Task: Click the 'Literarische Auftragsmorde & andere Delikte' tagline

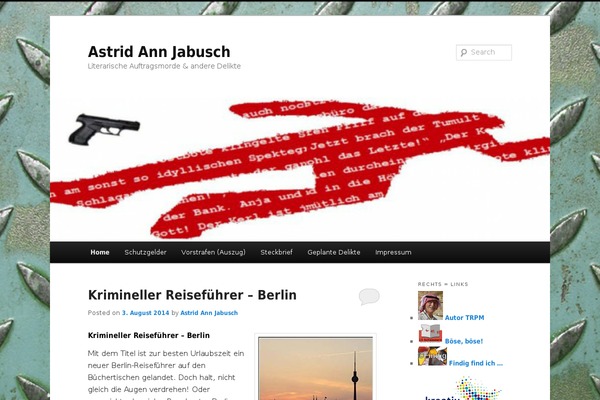Action: 164,66
